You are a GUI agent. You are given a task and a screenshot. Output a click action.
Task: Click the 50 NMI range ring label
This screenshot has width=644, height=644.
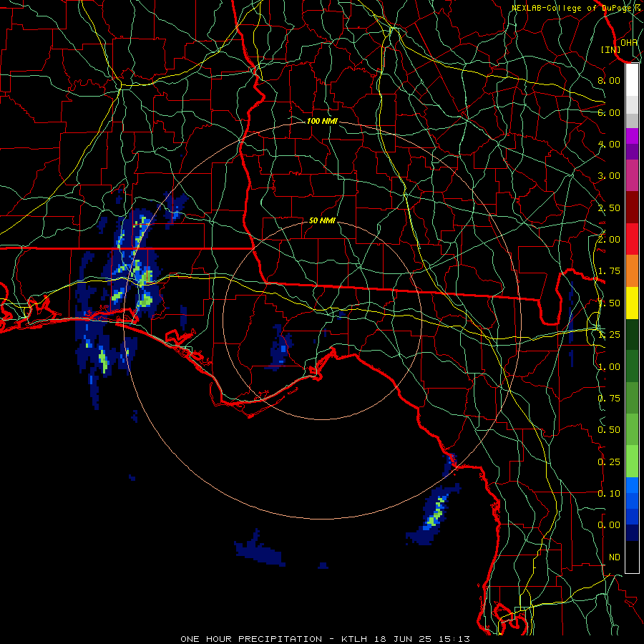(322, 220)
